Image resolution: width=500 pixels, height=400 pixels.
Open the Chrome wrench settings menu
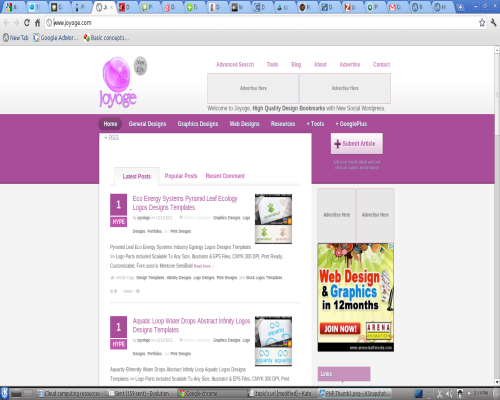coord(494,23)
